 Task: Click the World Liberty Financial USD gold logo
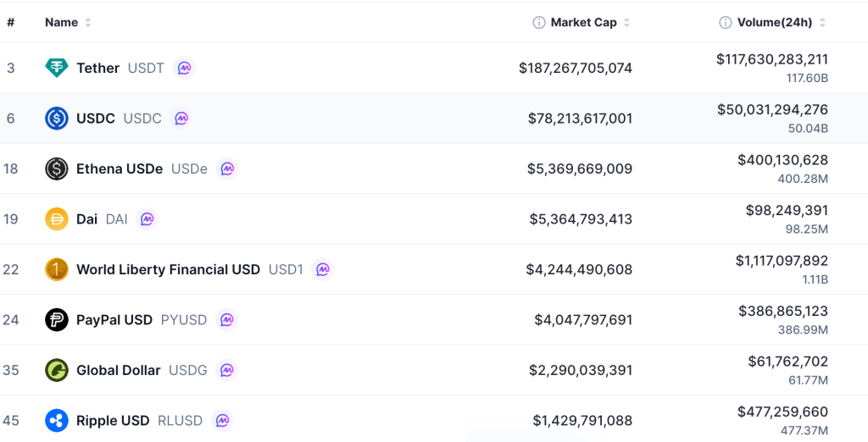[x=57, y=269]
